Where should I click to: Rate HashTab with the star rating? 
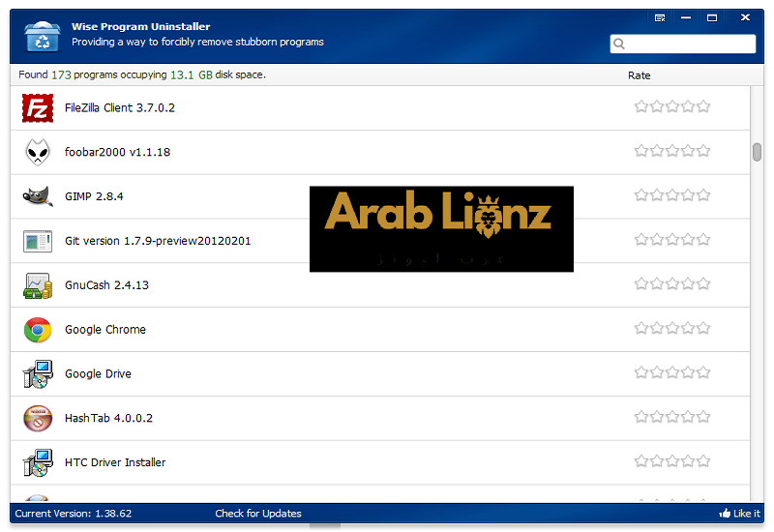click(x=672, y=417)
